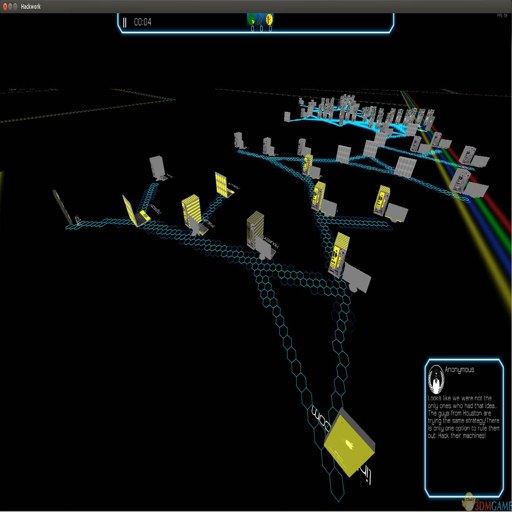Select the green resource icon in top bar
The image size is (512, 512).
[x=252, y=19]
